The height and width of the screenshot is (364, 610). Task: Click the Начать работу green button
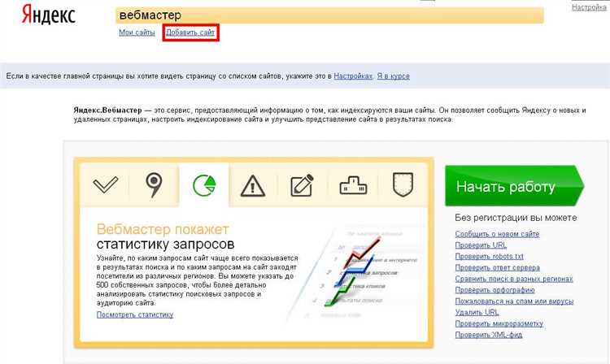(x=514, y=186)
